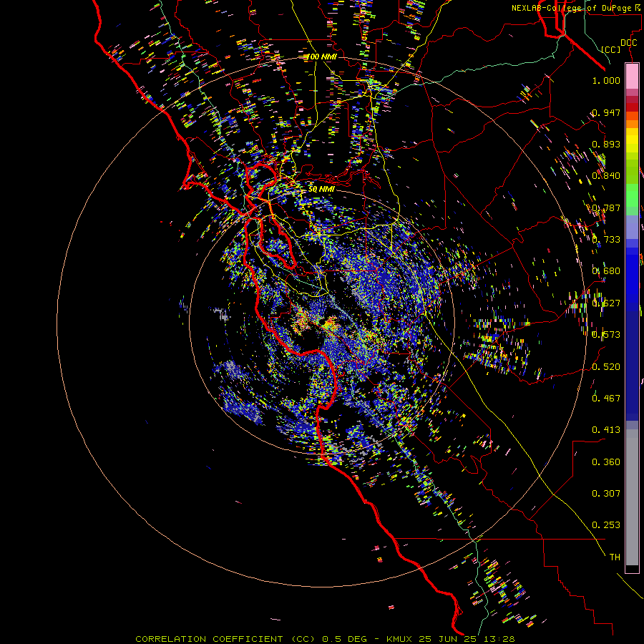Click the 50 NMI range ring label
The width and height of the screenshot is (644, 644).
point(321,190)
